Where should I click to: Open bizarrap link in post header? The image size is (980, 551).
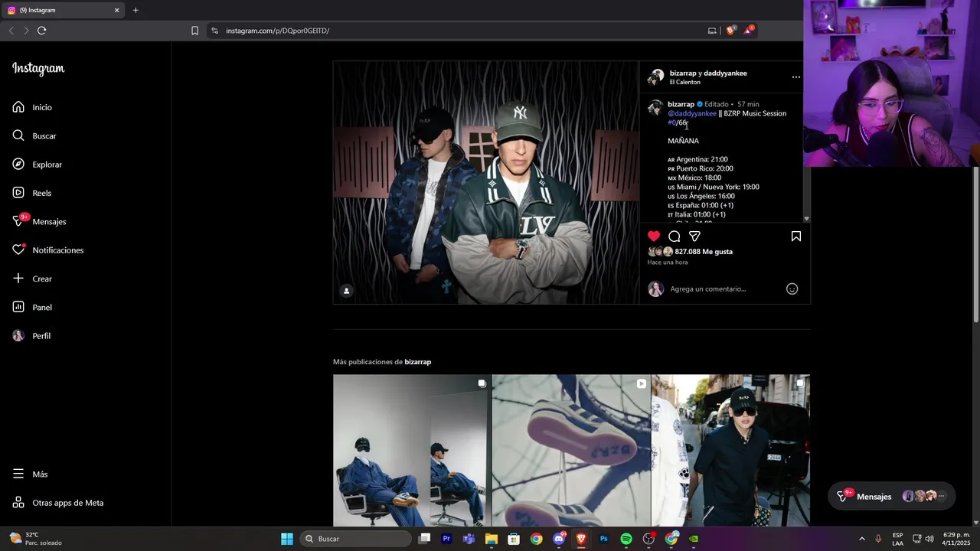pos(683,73)
